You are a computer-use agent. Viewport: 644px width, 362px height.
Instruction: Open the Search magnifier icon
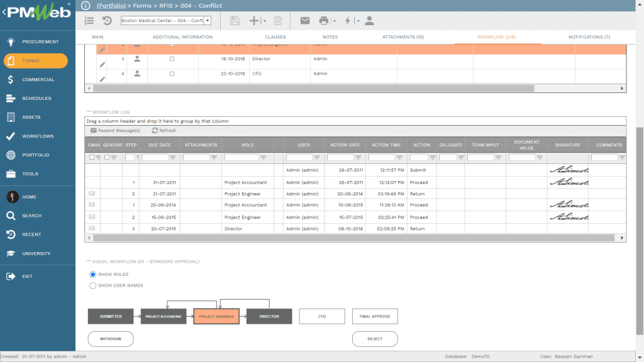point(11,216)
